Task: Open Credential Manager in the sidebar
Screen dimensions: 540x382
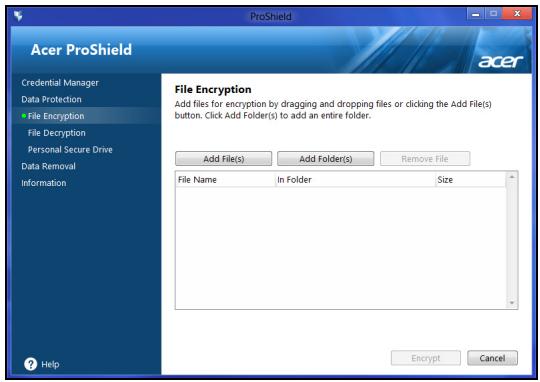Action: (x=60, y=83)
